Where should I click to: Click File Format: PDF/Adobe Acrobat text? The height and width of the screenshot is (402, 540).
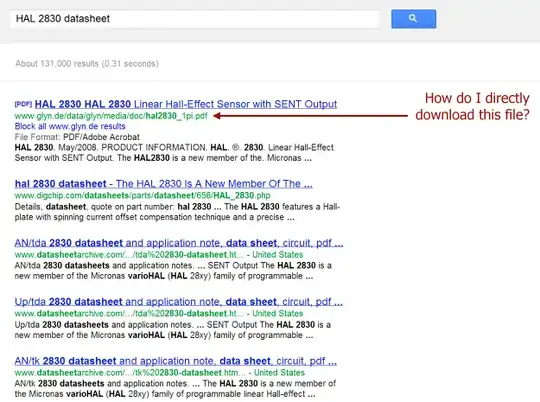coord(77,137)
